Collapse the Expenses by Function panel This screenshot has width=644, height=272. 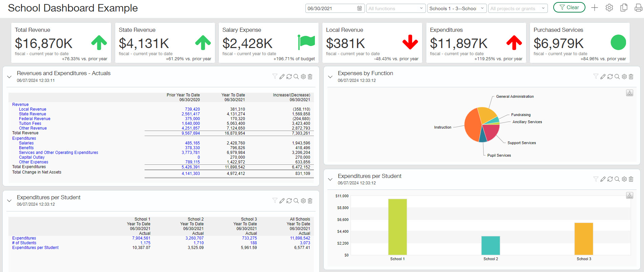330,77
